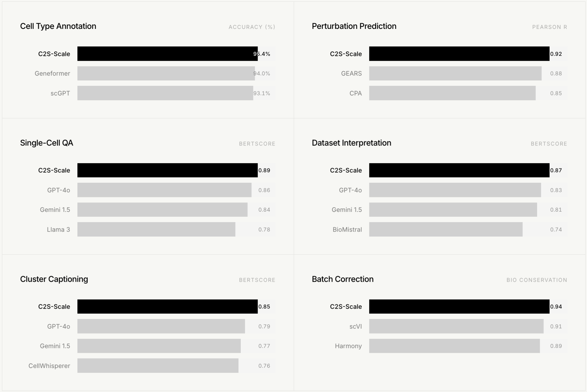The image size is (587, 392).
Task: Click the CellWhisperer model label
Action: tap(49, 366)
